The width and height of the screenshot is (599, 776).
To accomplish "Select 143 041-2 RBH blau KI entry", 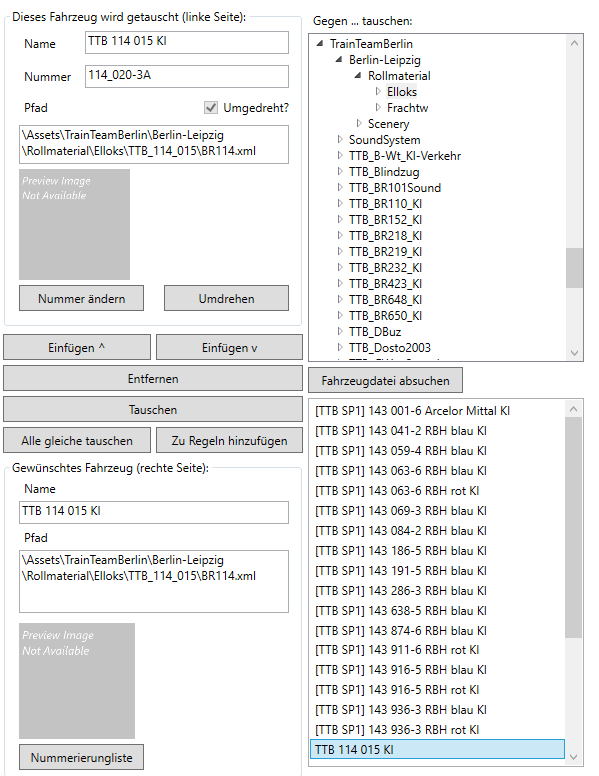I will [x=437, y=431].
